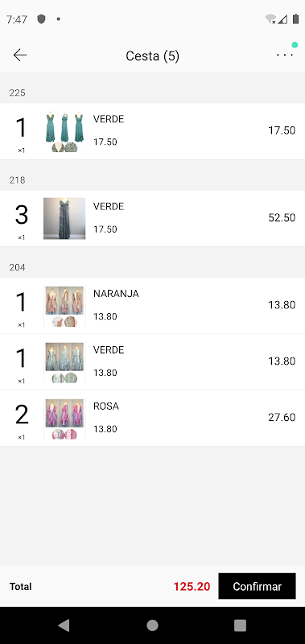Tap the back arrow icon
Viewport: 305px width, 644px height.
19,55
